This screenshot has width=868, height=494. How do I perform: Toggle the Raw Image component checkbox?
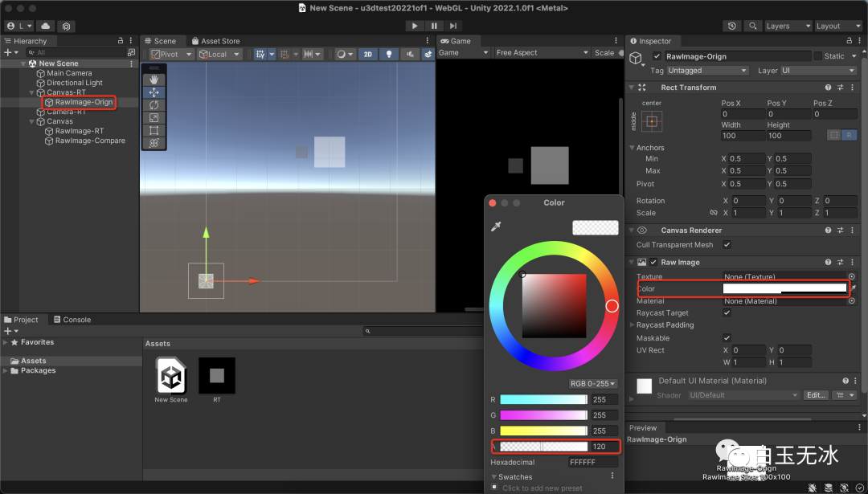(653, 262)
